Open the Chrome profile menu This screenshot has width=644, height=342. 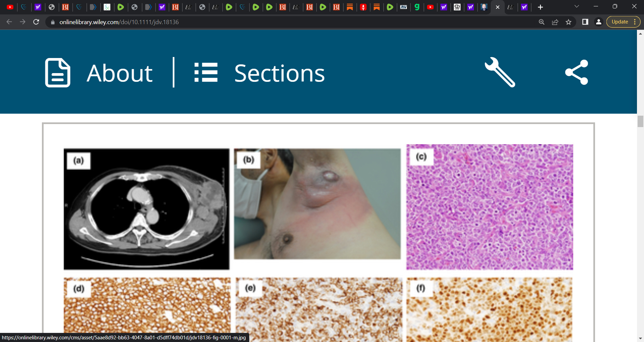598,22
